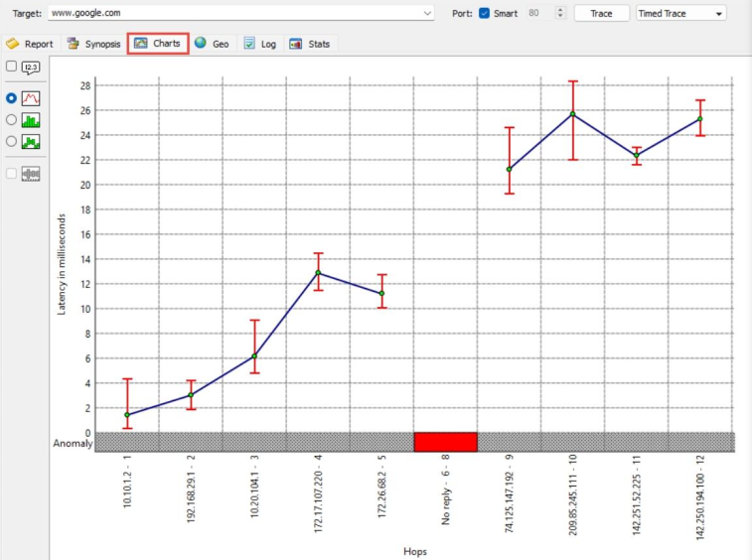Screen dimensions: 752x560
Task: Select the bar chart radio button
Action: click(11, 120)
